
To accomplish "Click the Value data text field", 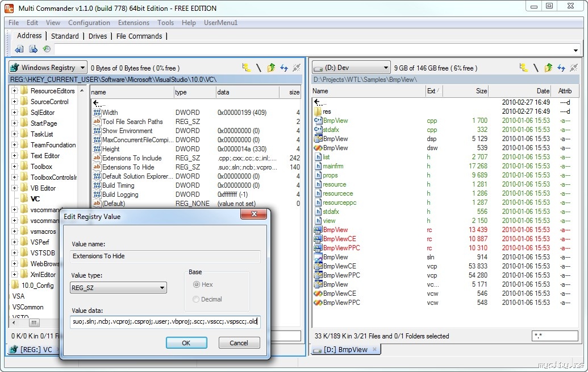I will pos(165,322).
